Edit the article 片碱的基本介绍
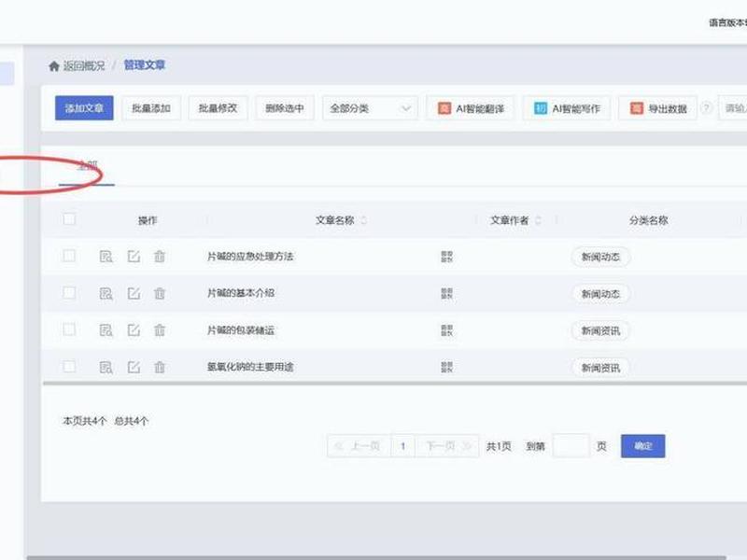This screenshot has height=560, width=747. [134, 293]
